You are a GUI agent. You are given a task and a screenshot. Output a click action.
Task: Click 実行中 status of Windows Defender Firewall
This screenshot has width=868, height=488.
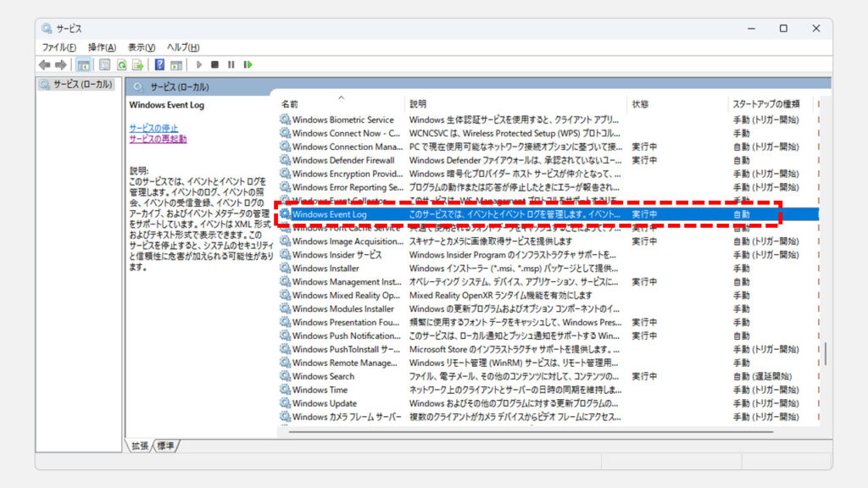[x=644, y=160]
